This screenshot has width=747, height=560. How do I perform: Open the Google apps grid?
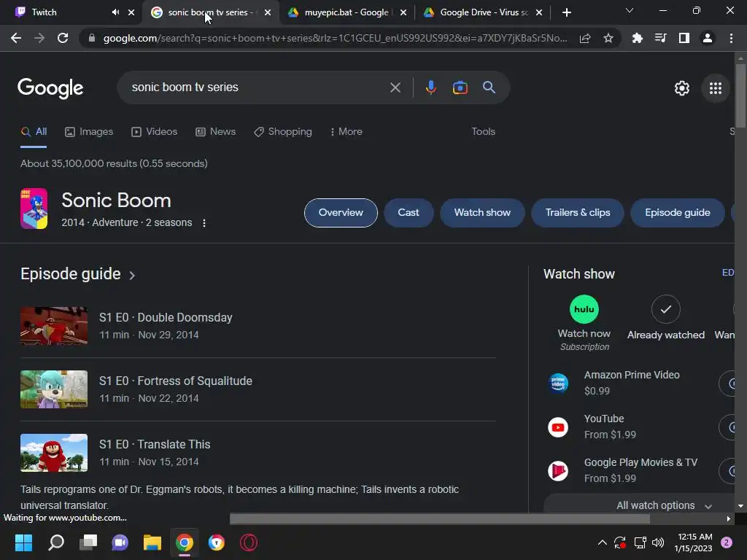point(716,88)
